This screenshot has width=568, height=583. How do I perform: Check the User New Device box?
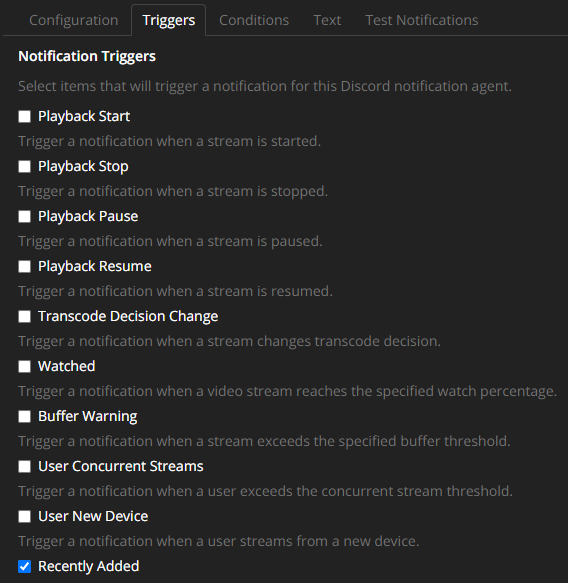[25, 516]
